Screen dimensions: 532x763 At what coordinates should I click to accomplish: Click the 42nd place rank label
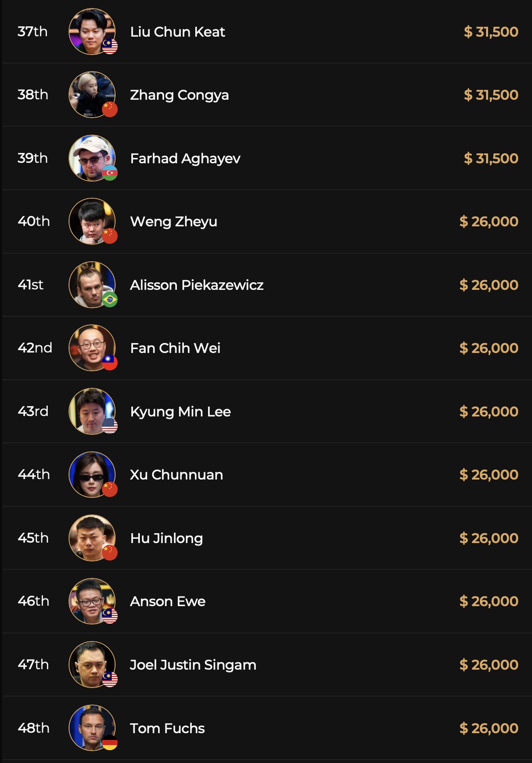click(x=35, y=348)
